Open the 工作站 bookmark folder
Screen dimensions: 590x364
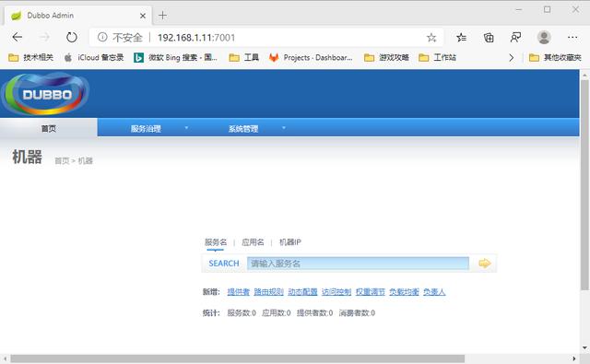[437, 57]
